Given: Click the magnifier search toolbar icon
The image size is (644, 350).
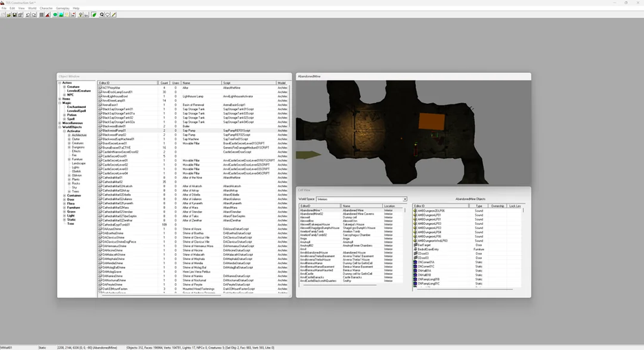Looking at the screenshot, I should 102,15.
